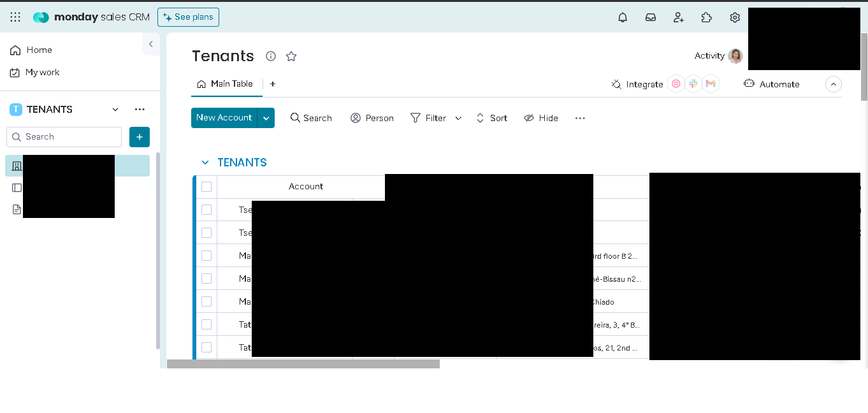Open the notifications bell
This screenshot has height=413, width=868.
(623, 17)
